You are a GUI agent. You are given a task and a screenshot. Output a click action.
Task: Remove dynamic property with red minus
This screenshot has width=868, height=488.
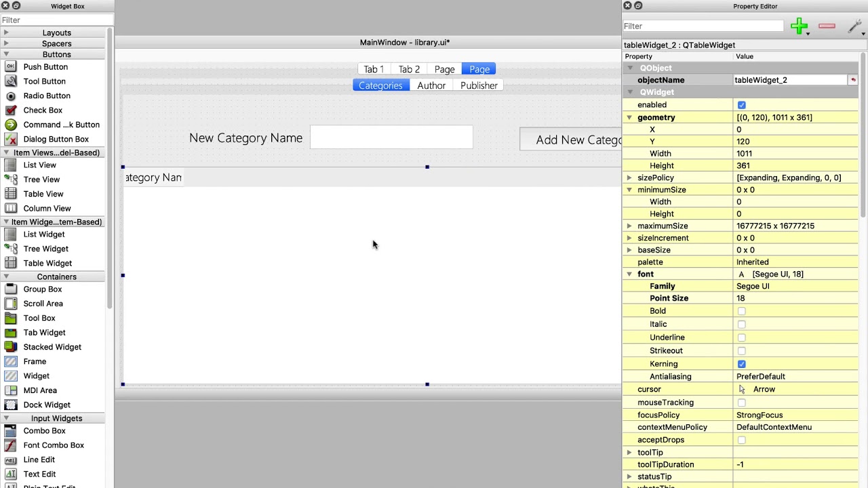click(827, 26)
